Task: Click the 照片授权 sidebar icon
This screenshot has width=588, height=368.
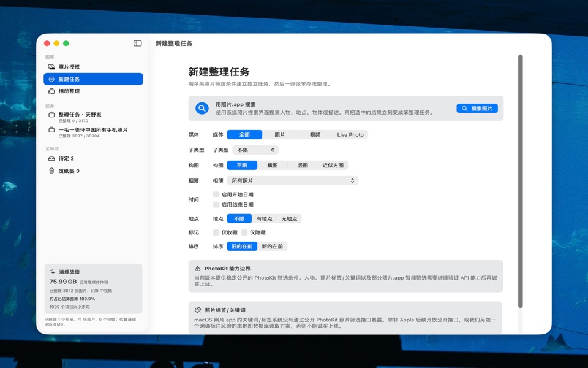Action: coord(51,67)
